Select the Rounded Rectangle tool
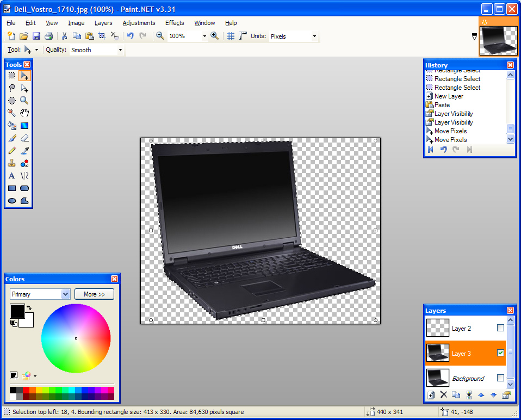 click(x=24, y=188)
